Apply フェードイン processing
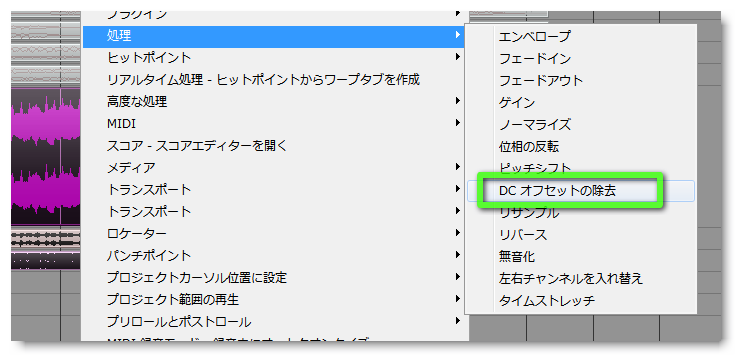 point(580,58)
